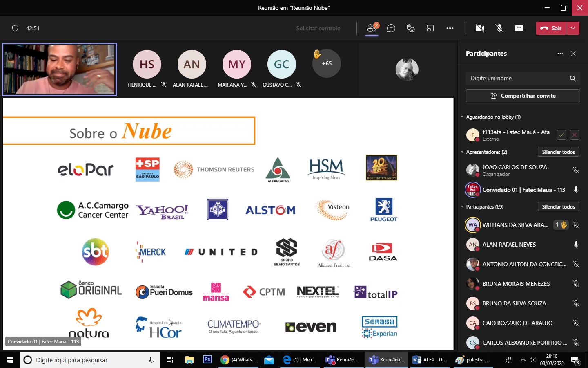Click microphone icon of JOAO CARLOS DE SOUZA
Image resolution: width=588 pixels, height=368 pixels.
576,170
